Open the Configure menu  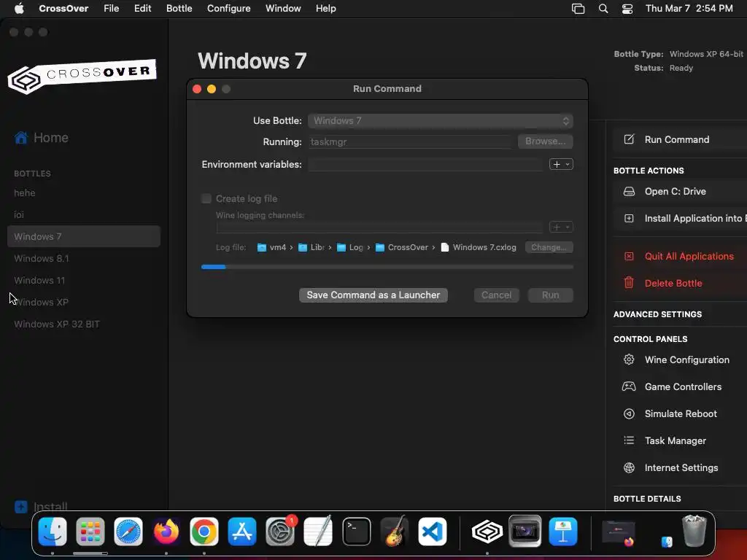point(228,9)
